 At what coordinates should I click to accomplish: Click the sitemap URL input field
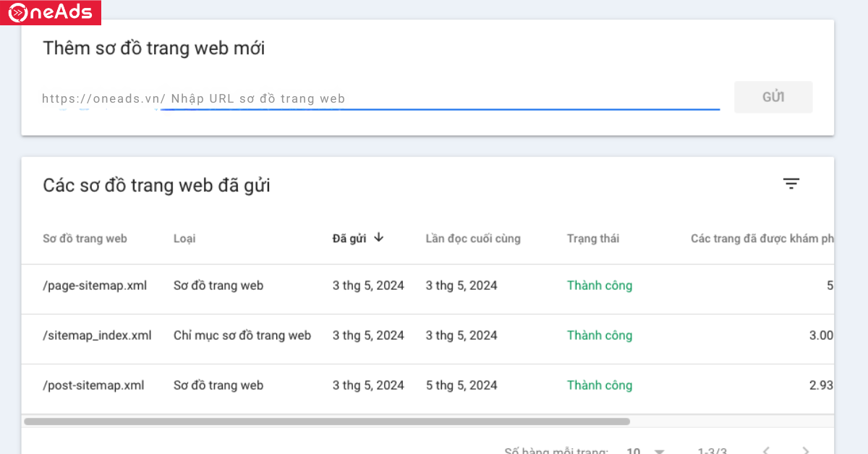[440, 99]
